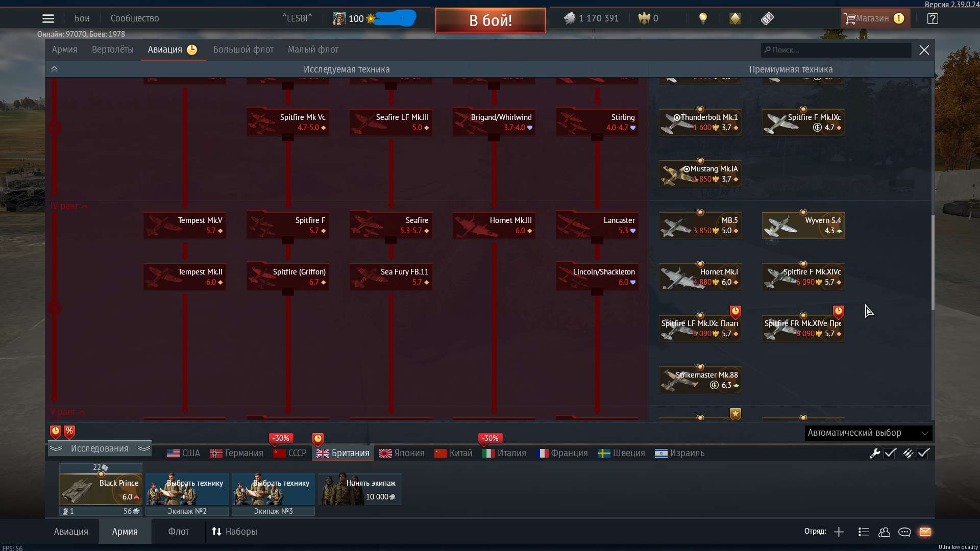980x551 pixels.
Task: Collapse the IV ранг section
Action: click(x=69, y=206)
